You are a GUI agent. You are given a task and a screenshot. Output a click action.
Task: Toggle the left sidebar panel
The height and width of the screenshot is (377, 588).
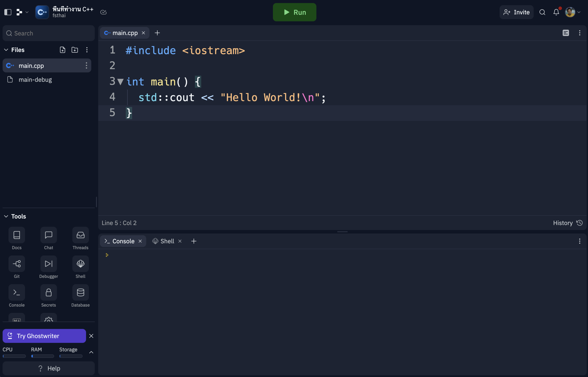8,12
